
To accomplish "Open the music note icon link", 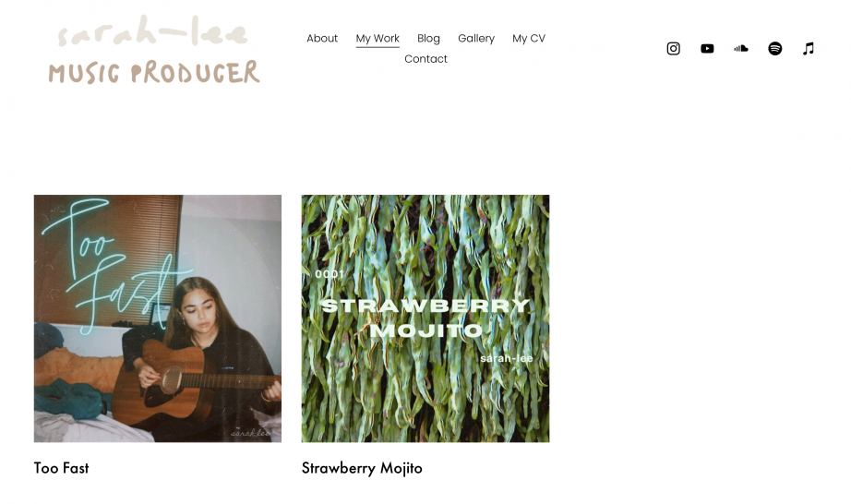I will [x=809, y=49].
